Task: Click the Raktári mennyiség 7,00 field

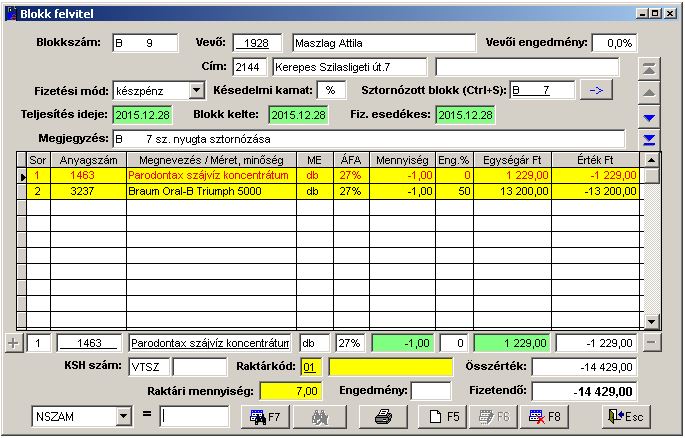Action: point(291,391)
